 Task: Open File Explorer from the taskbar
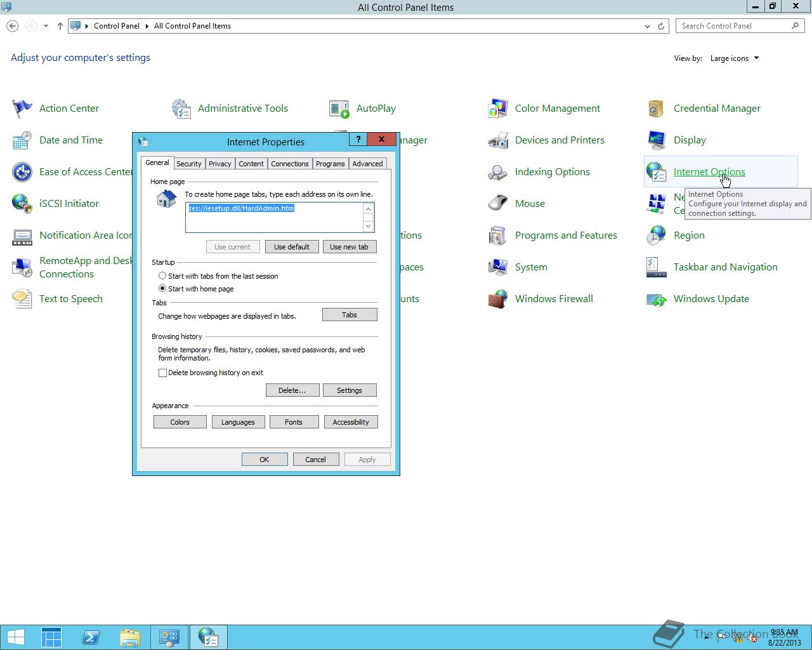pyautogui.click(x=130, y=637)
